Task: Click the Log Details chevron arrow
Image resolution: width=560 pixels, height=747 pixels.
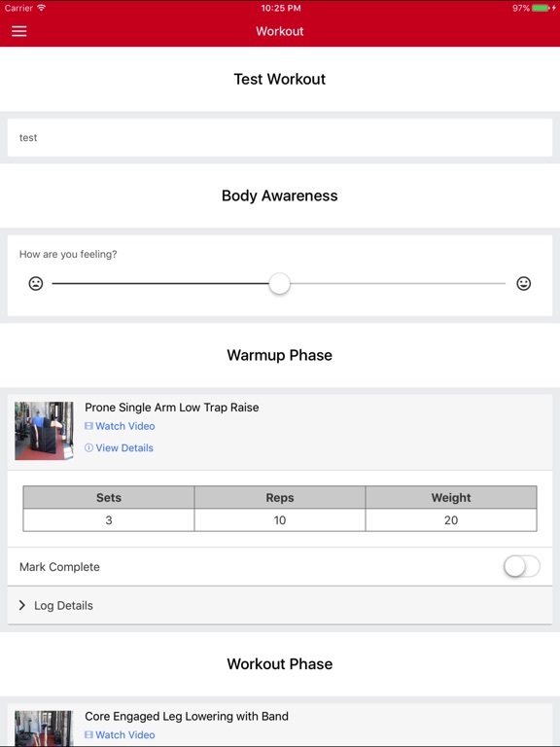Action: 22,605
